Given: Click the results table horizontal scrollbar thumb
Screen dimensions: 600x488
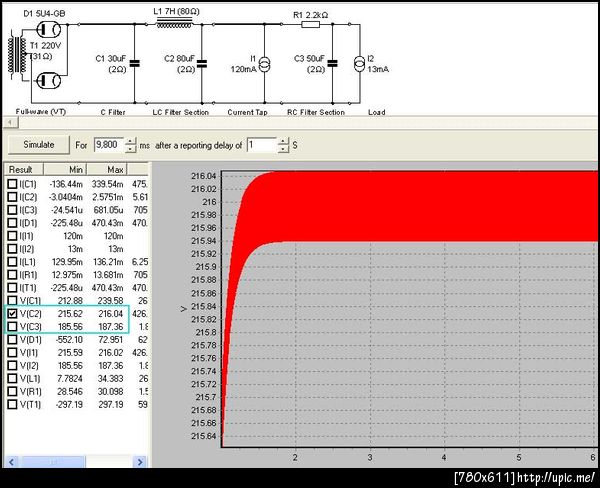Looking at the screenshot, I should coord(52,462).
